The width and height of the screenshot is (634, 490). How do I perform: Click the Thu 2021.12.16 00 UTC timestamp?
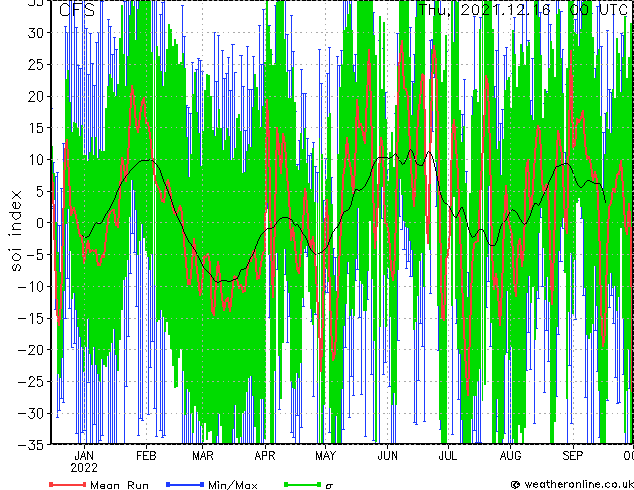coord(522,9)
